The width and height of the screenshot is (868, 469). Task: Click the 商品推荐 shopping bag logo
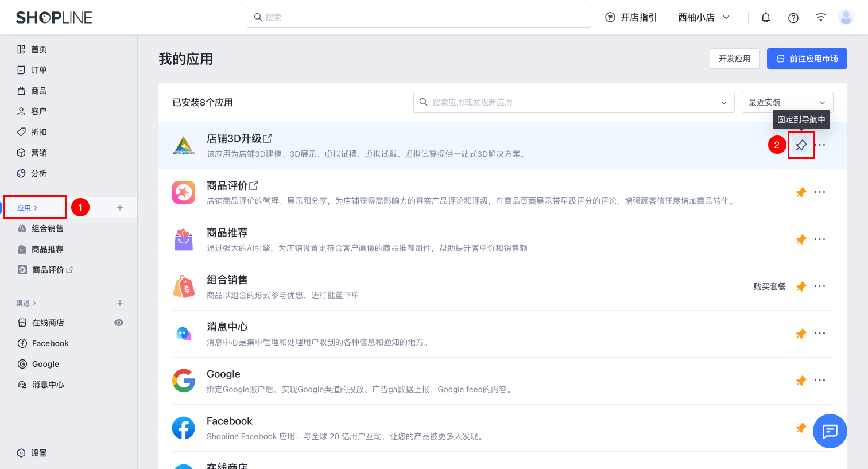(x=184, y=239)
